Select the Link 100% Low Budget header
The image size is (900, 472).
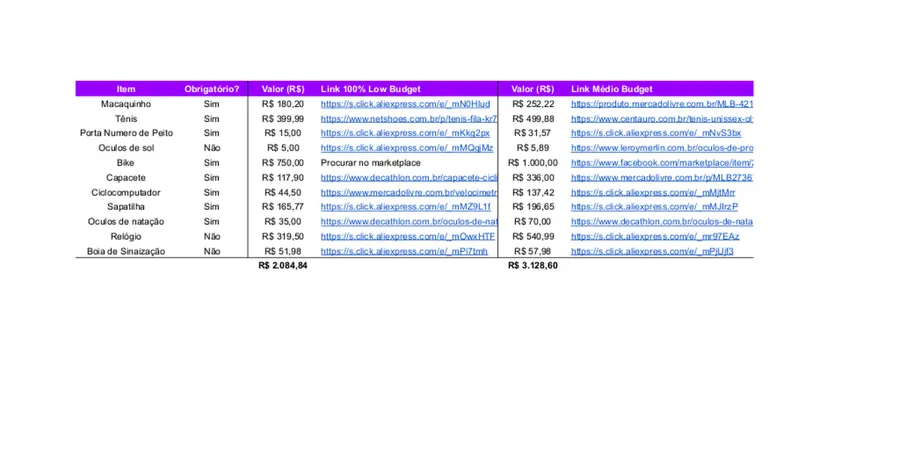(371, 89)
